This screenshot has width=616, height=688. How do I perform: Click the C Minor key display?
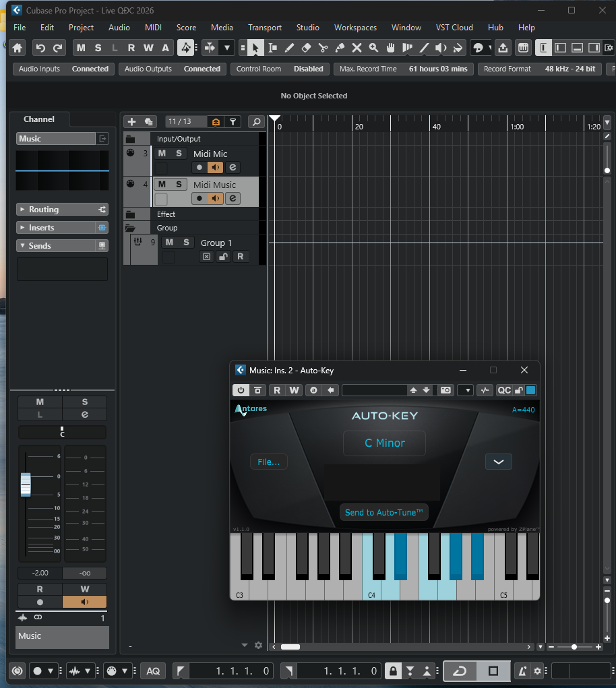tap(384, 443)
